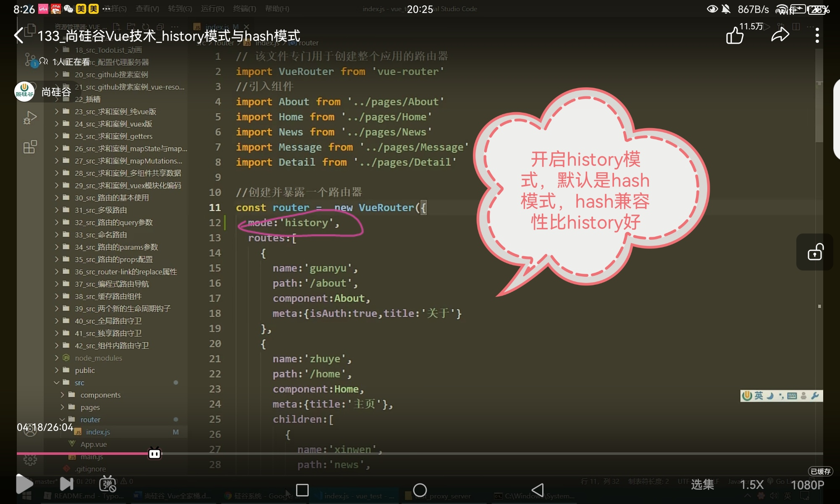
Task: Open the 运行(R) menu
Action: coord(213,8)
